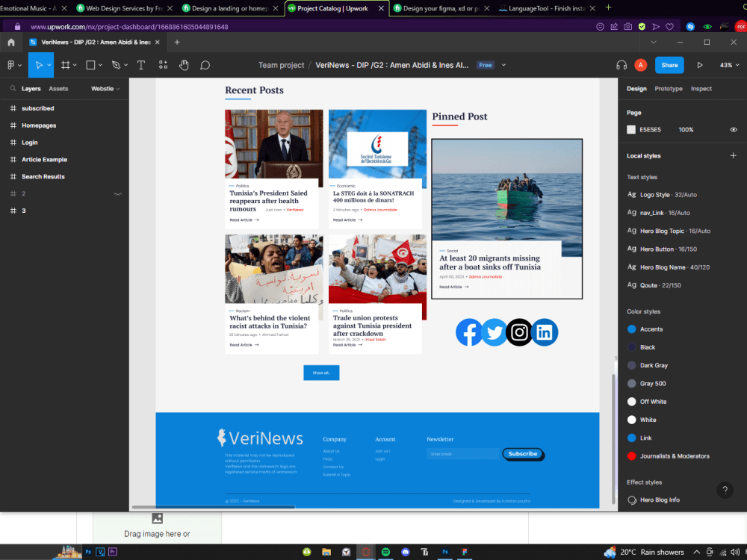Screen dimensions: 747x560
Task: Go to the Figma home icon
Action: click(x=11, y=43)
